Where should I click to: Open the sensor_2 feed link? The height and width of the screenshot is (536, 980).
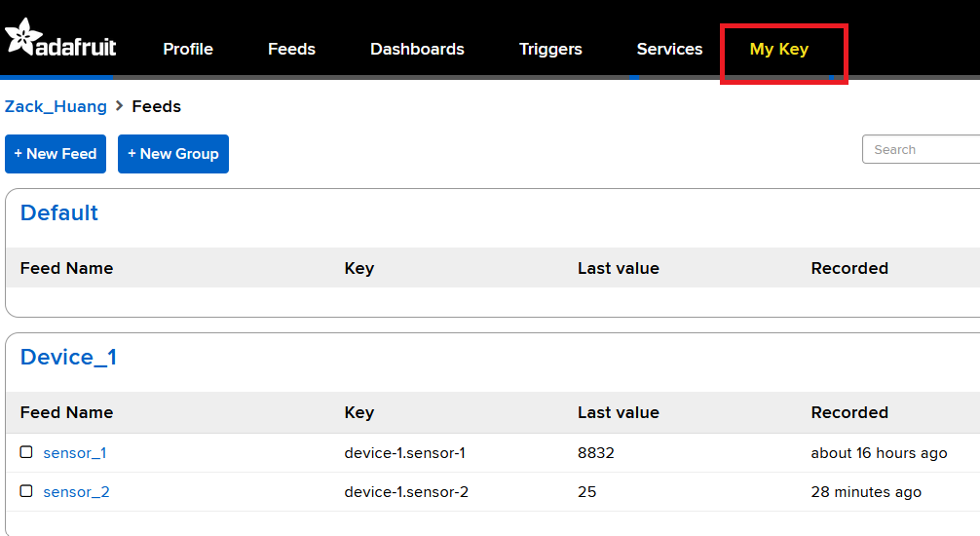[x=76, y=491]
